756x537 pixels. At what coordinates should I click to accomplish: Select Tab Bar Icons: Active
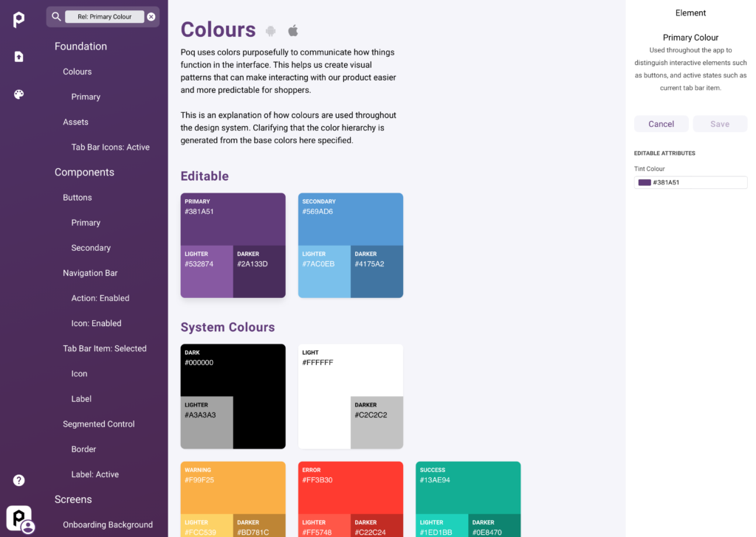[x=111, y=148]
